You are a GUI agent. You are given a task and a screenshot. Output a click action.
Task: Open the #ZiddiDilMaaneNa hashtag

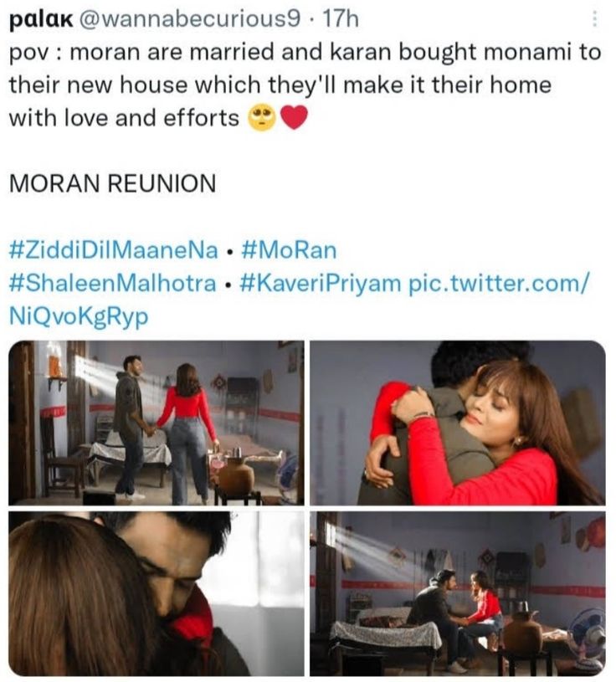tap(114, 250)
